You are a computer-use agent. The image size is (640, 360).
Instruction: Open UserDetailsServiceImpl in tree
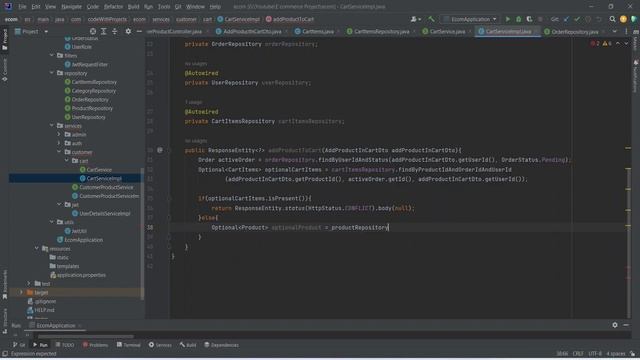(x=104, y=213)
